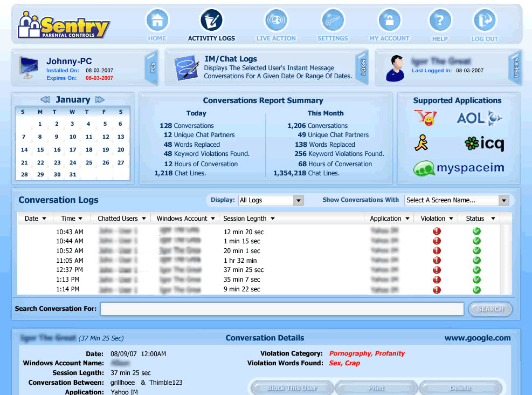The height and width of the screenshot is (395, 532).
Task: Click the Block This User button
Action: (292, 388)
